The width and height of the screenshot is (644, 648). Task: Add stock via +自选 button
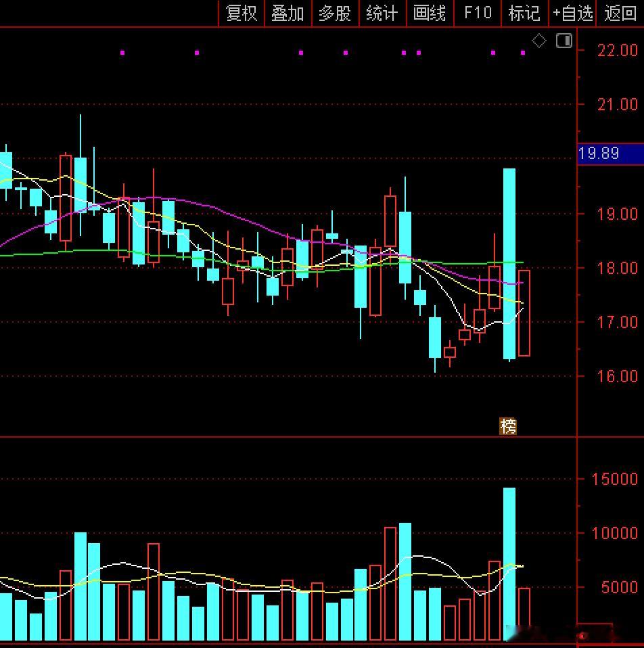coord(572,14)
